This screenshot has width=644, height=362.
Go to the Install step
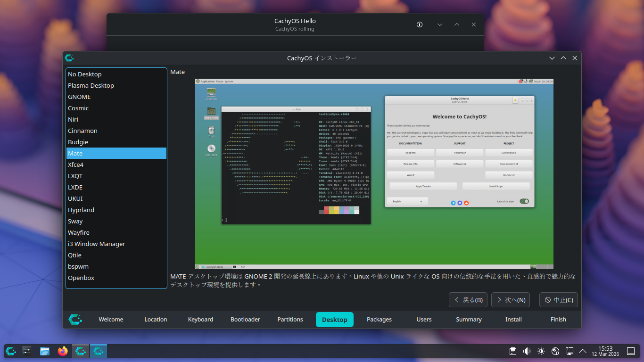click(513, 320)
